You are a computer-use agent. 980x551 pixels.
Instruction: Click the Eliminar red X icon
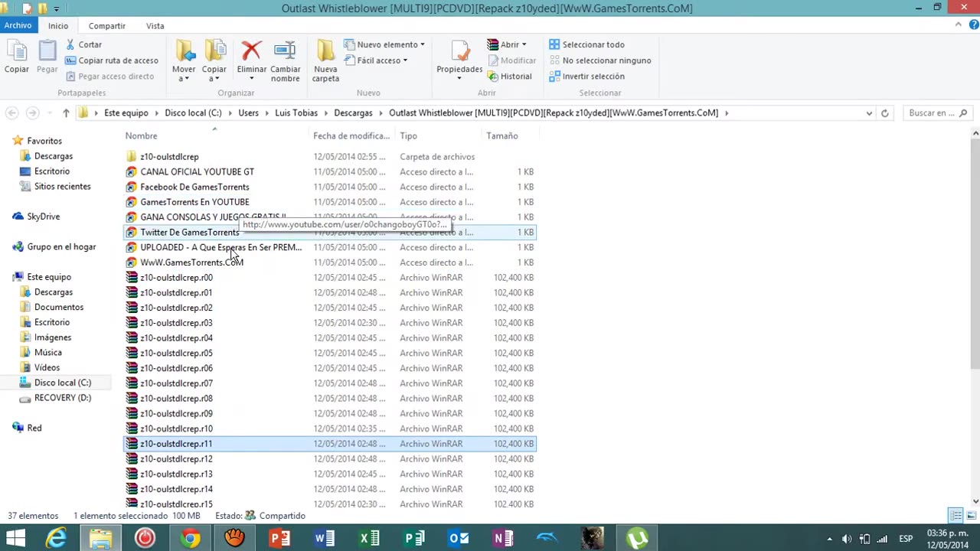[x=251, y=52]
